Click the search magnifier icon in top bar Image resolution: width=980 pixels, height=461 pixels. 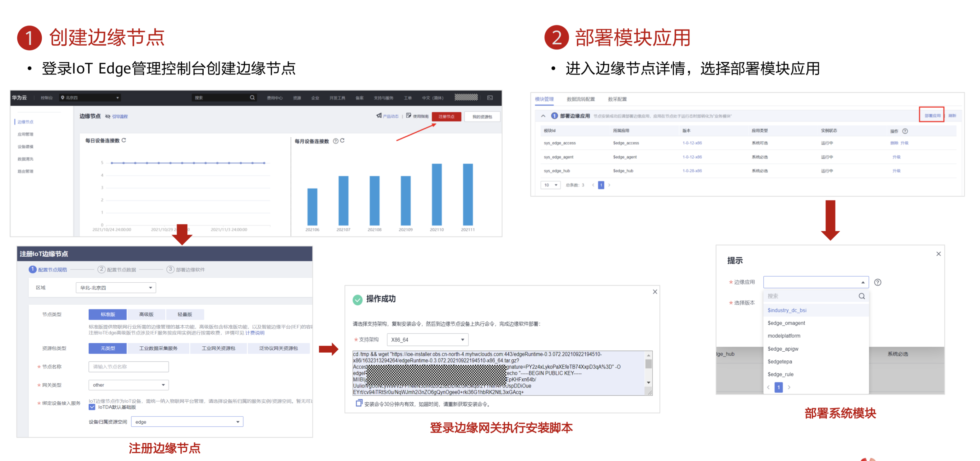[x=252, y=98]
